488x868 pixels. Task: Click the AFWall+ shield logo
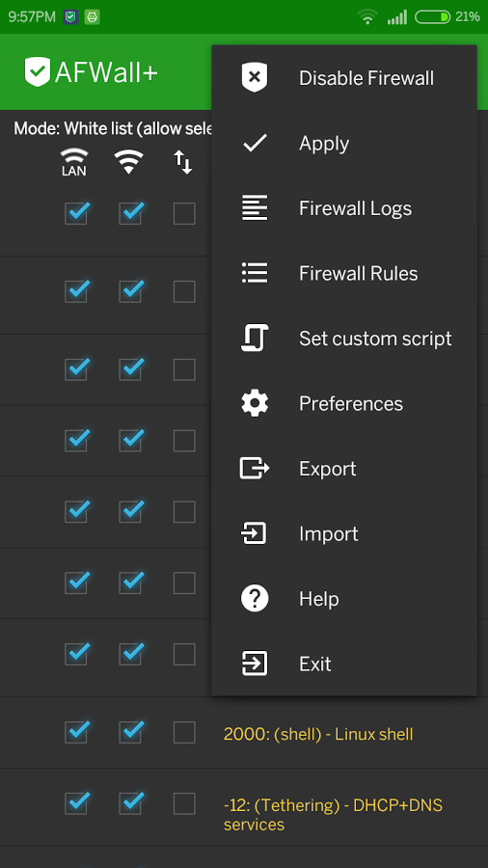click(x=38, y=72)
